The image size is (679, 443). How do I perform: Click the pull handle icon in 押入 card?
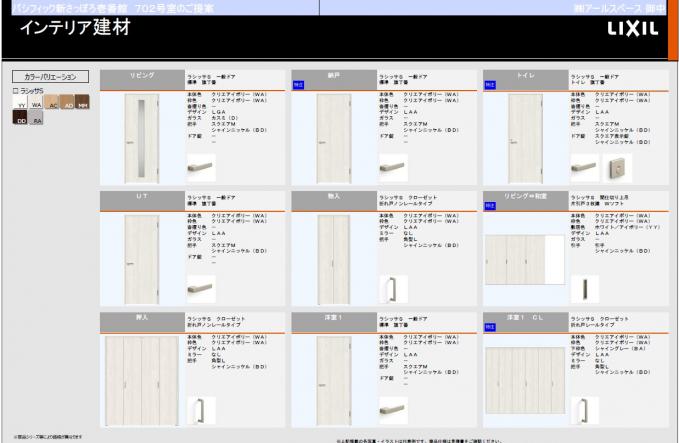point(201,410)
